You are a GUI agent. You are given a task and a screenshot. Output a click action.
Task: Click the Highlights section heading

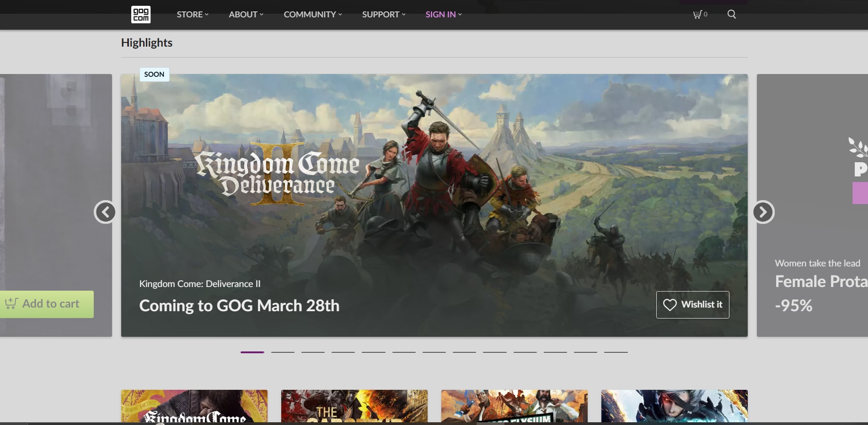click(x=147, y=43)
